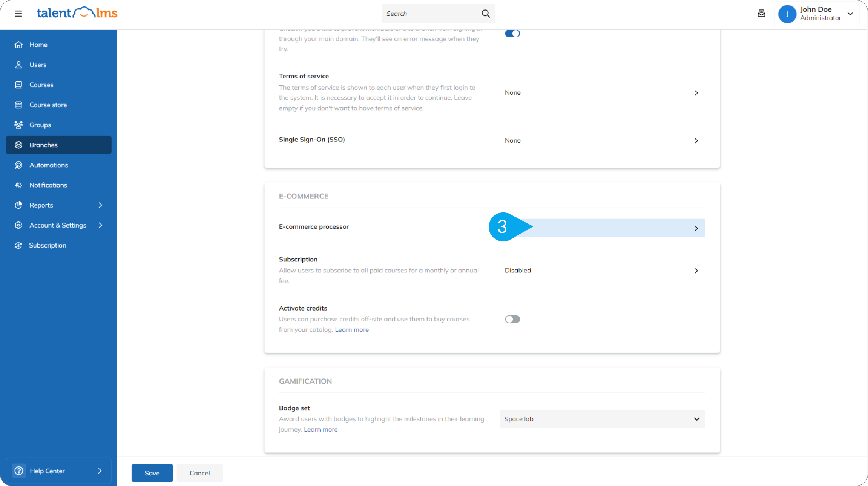868x486 pixels.
Task: Click the search magnifier icon
Action: 486,14
